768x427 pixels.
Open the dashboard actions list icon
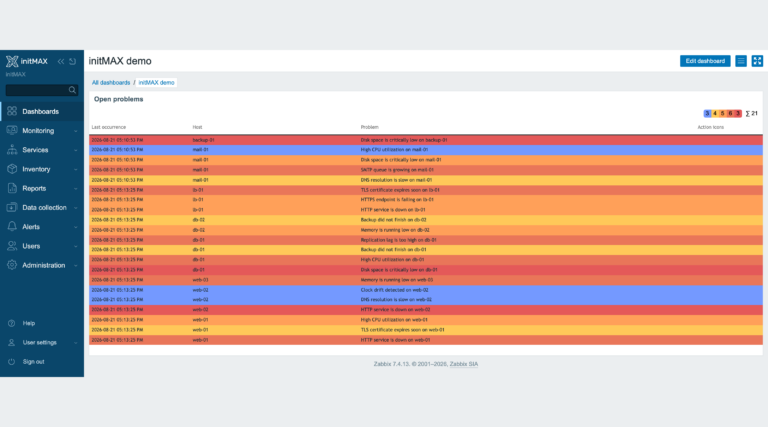[741, 61]
